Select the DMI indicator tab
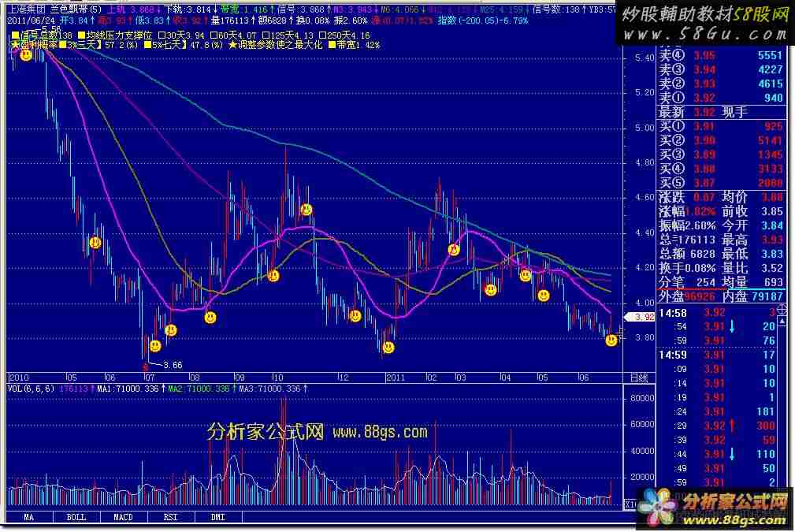The image size is (795, 532). (218, 517)
